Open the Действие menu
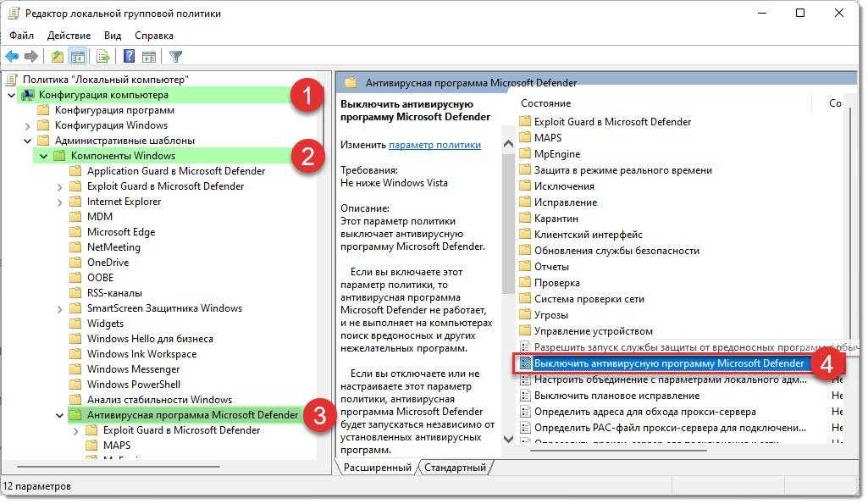Image resolution: width=868 pixels, height=504 pixels. [x=69, y=36]
